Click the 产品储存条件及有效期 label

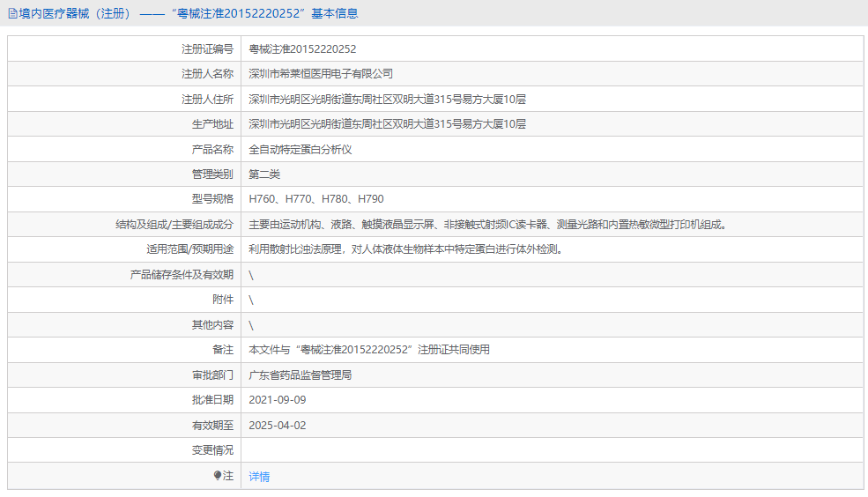[x=182, y=275]
